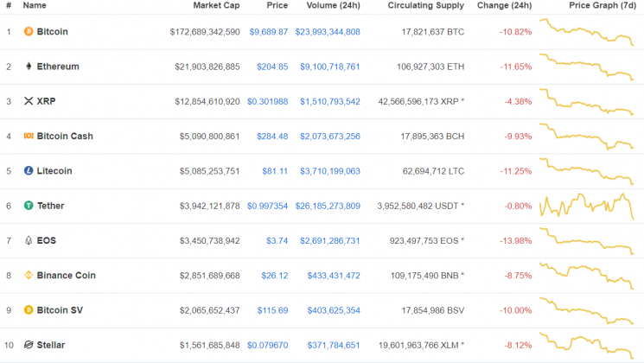Click Tether price $0.997354
The image size is (644, 363).
(267, 207)
